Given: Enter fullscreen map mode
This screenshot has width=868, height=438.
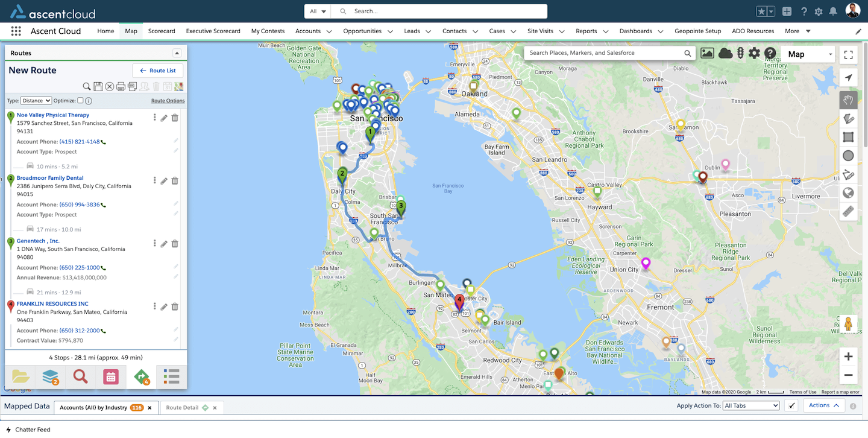Looking at the screenshot, I should [x=848, y=55].
